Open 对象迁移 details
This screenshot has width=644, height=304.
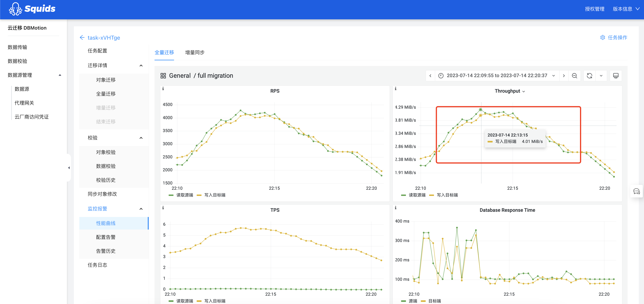point(106,80)
